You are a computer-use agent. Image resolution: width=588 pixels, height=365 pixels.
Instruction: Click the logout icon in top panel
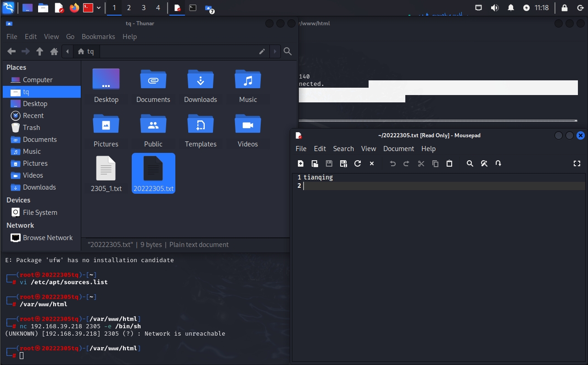coord(580,8)
